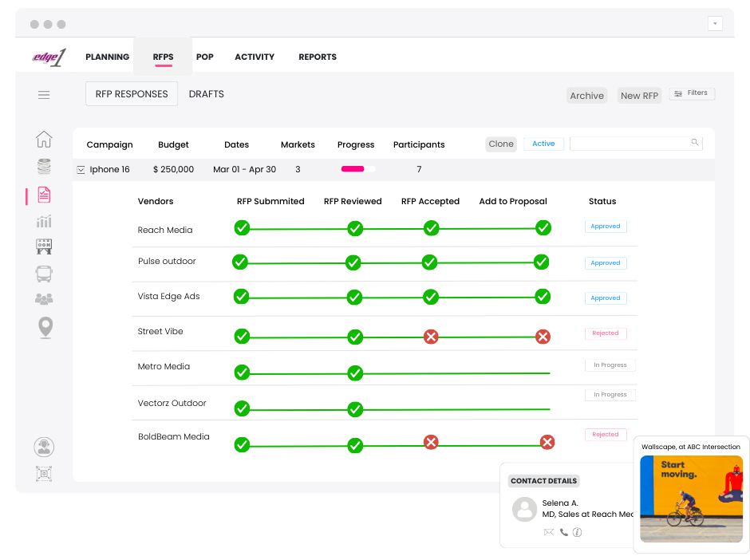
Task: Open the Reports tab
Action: (318, 57)
